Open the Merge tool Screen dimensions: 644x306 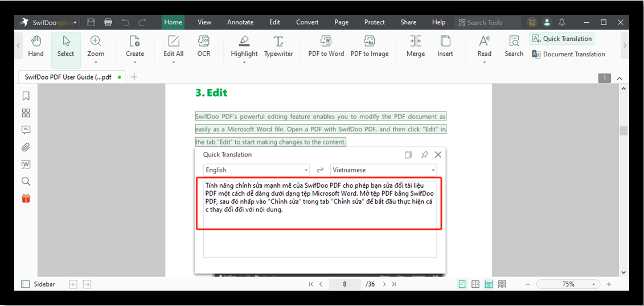click(415, 46)
